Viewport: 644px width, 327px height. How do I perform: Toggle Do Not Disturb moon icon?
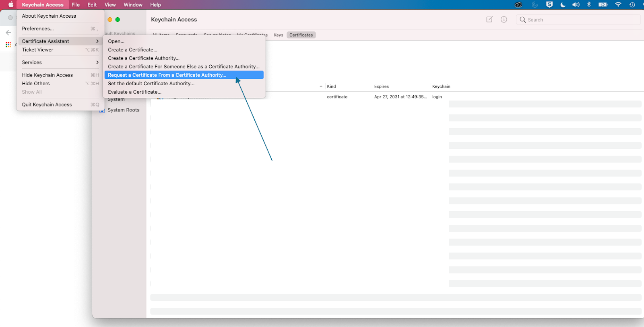coord(563,5)
